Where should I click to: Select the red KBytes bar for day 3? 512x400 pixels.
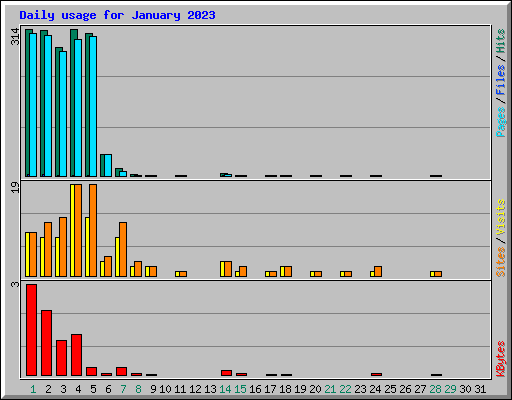[x=61, y=358]
